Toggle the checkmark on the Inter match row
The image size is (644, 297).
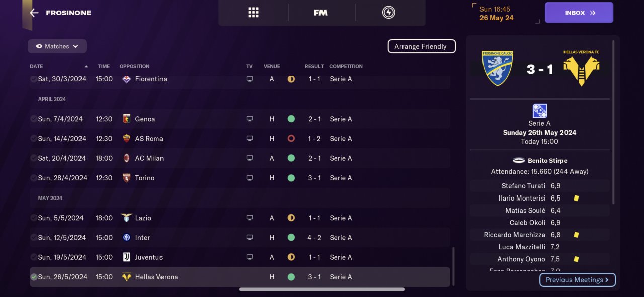(34, 238)
